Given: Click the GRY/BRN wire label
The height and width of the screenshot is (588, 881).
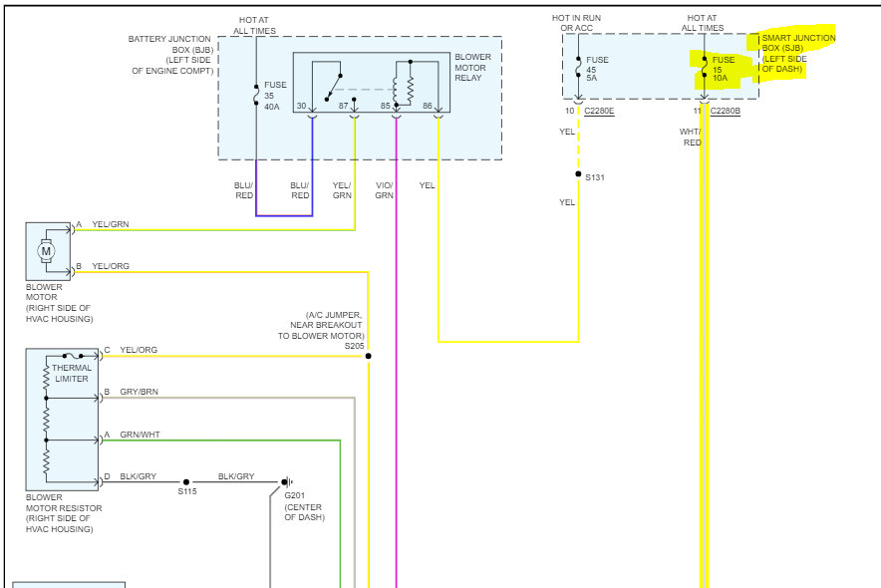Looking at the screenshot, I should click(x=139, y=392).
